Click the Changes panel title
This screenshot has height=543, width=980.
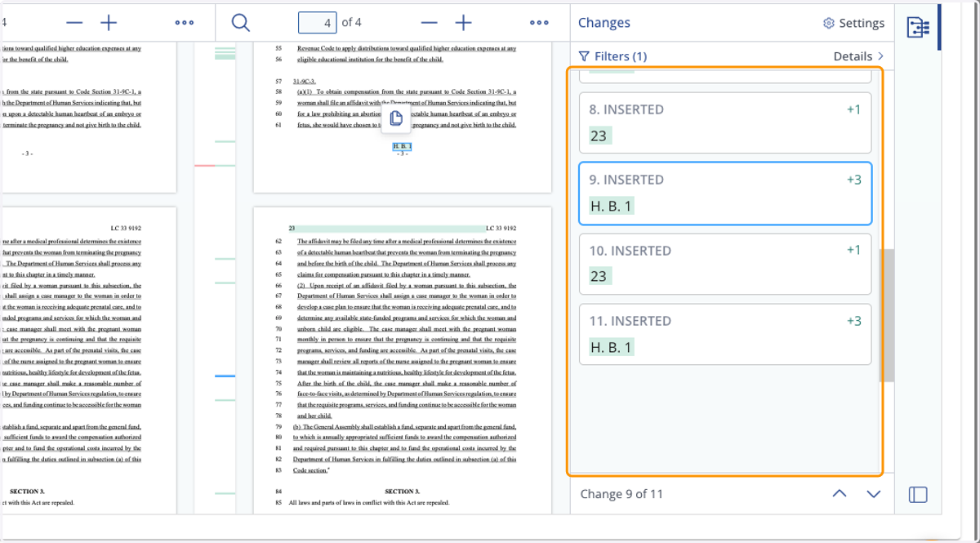point(604,23)
